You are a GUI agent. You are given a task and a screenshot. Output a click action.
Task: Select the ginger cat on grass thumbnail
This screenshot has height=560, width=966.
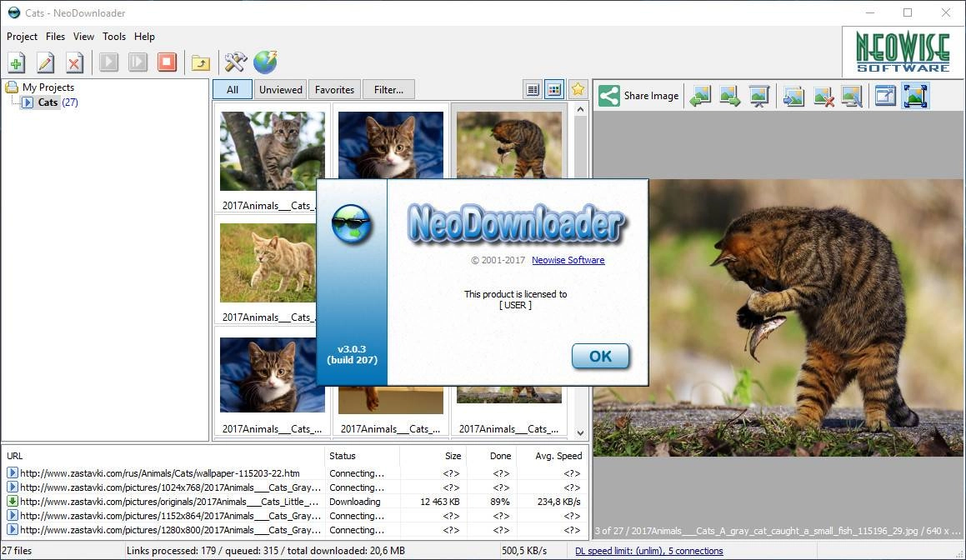268,263
